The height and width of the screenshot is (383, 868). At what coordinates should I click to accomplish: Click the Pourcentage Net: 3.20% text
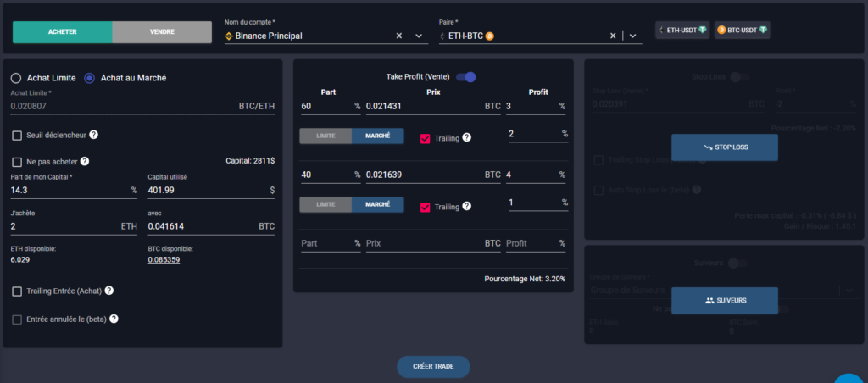point(525,279)
